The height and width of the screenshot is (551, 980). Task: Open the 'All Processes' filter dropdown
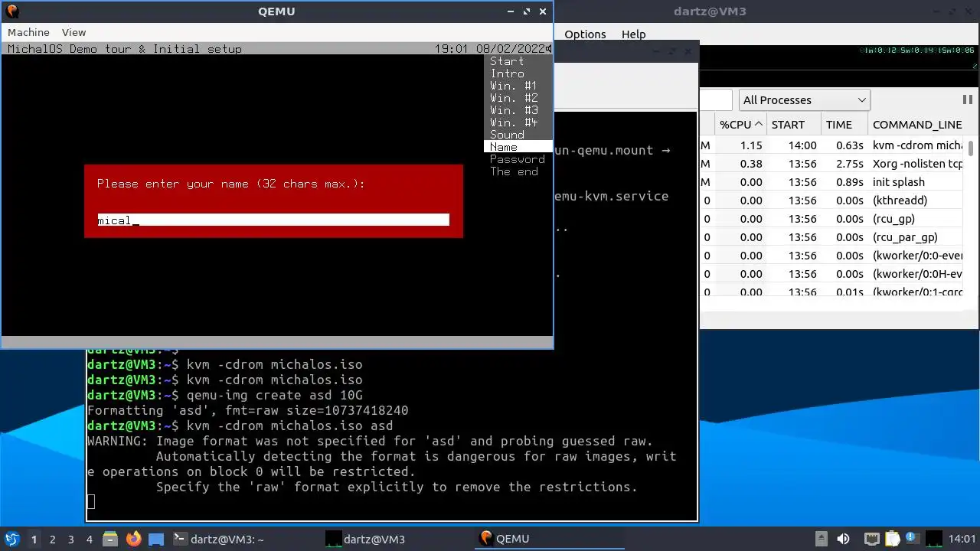pos(804,99)
